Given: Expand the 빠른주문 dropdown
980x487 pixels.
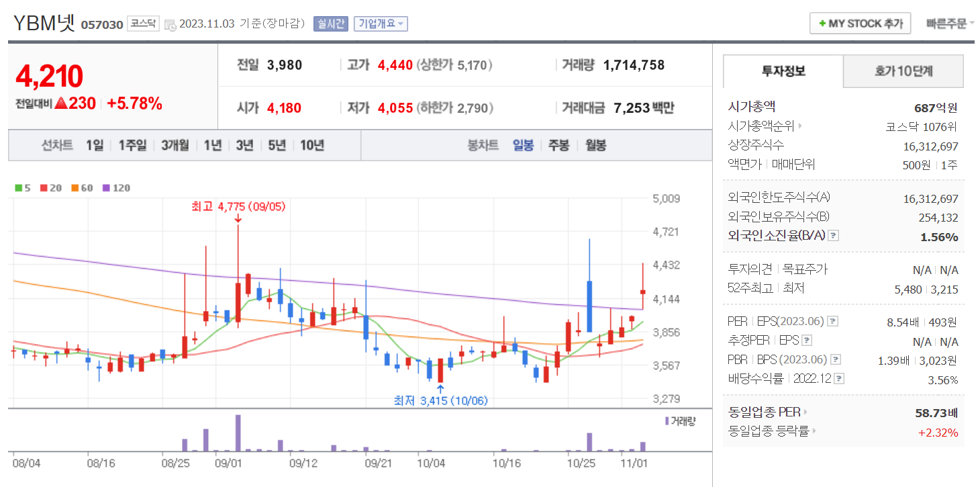Looking at the screenshot, I should click(950, 24).
